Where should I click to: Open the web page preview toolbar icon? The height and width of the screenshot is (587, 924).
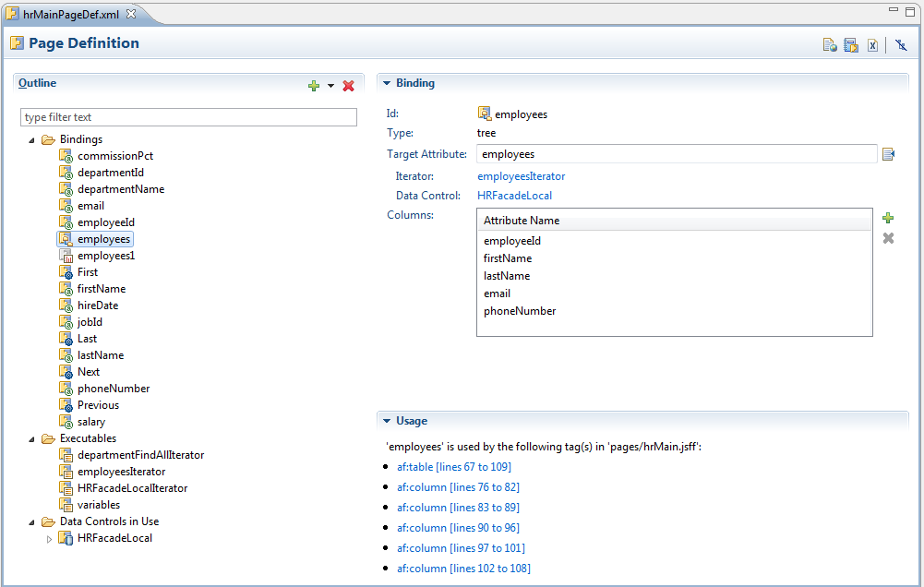pyautogui.click(x=829, y=44)
